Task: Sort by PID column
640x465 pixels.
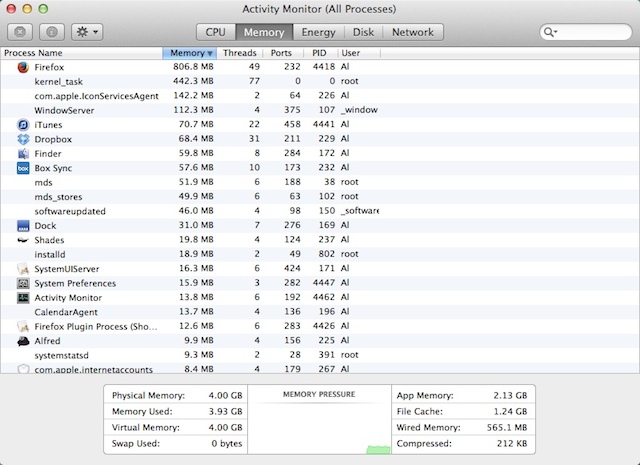Action: [319, 53]
